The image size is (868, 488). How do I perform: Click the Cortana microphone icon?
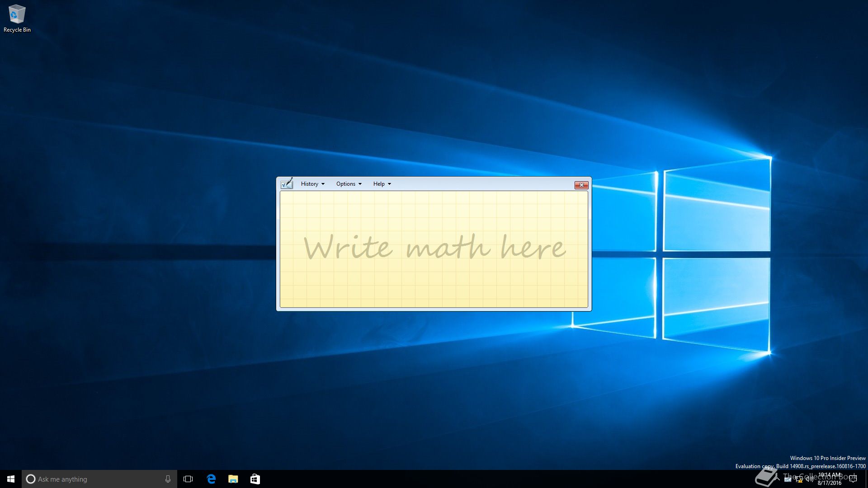click(168, 479)
